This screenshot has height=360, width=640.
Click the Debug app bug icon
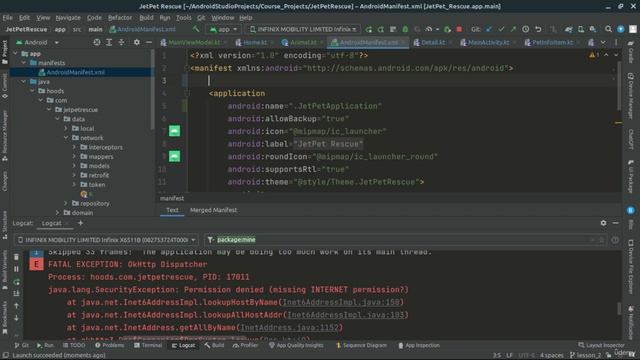[x=405, y=29]
